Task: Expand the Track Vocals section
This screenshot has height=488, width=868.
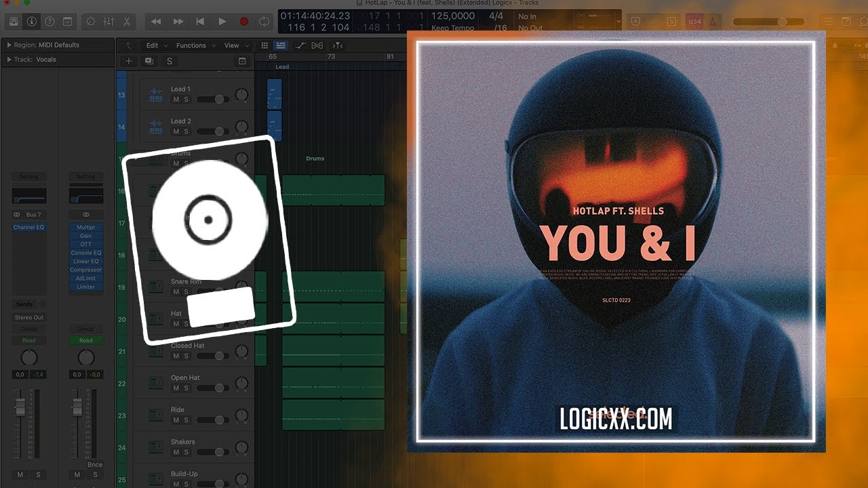Action: 9,60
